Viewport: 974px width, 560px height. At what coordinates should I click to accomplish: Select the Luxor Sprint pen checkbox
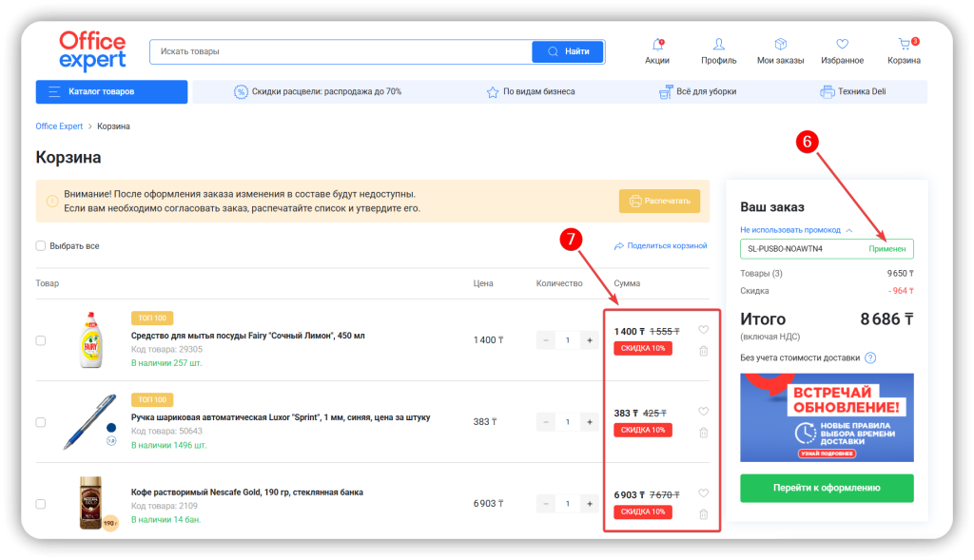(x=41, y=422)
